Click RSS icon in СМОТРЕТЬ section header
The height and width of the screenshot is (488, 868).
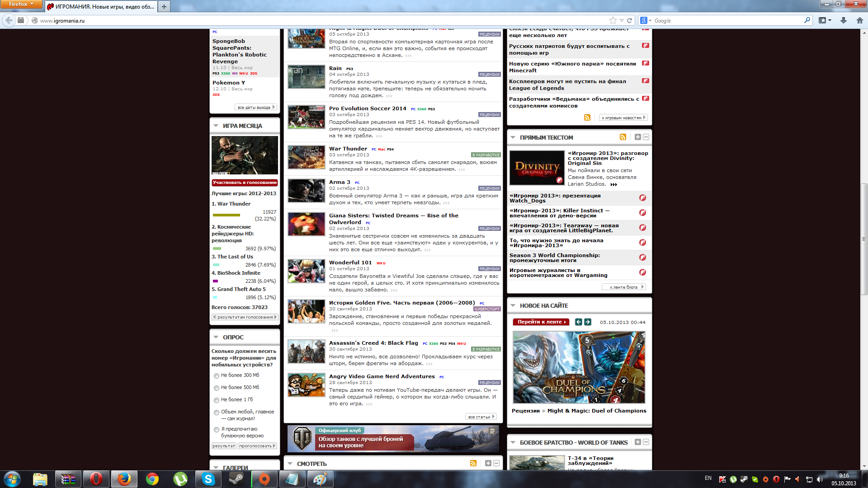coord(473,463)
